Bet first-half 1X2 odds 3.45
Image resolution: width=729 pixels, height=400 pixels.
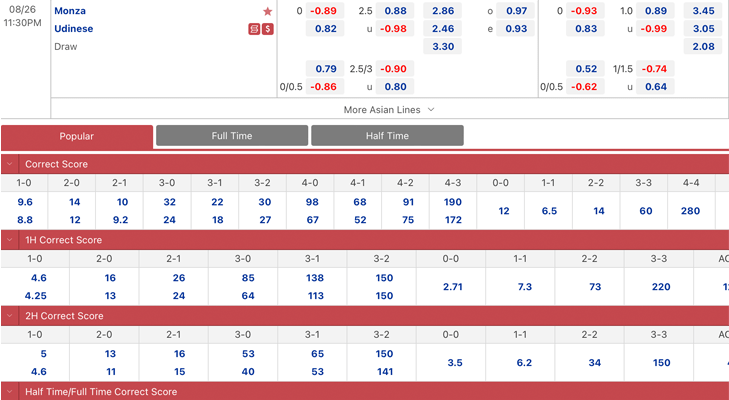(x=703, y=11)
